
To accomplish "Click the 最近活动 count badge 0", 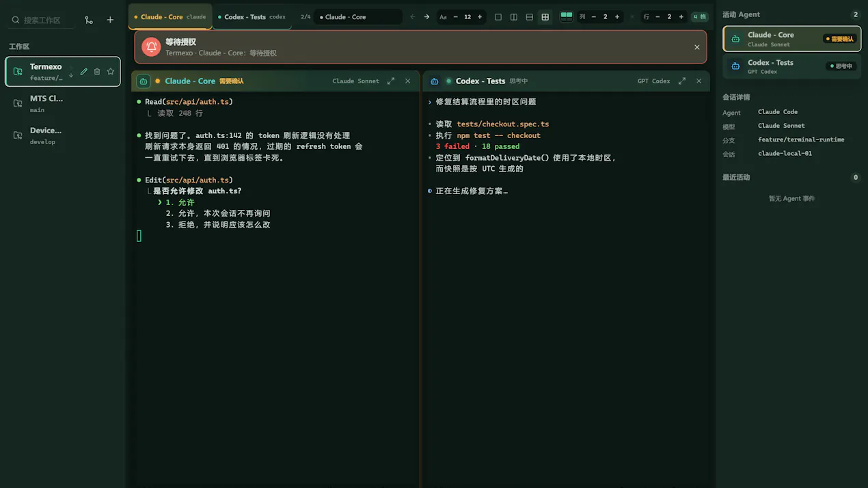I will click(x=856, y=177).
